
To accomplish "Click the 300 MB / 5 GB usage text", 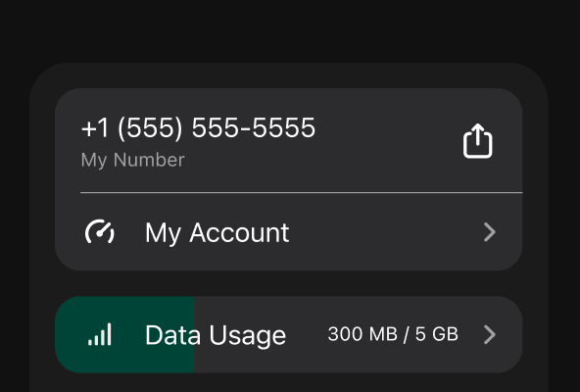I will coord(393,334).
